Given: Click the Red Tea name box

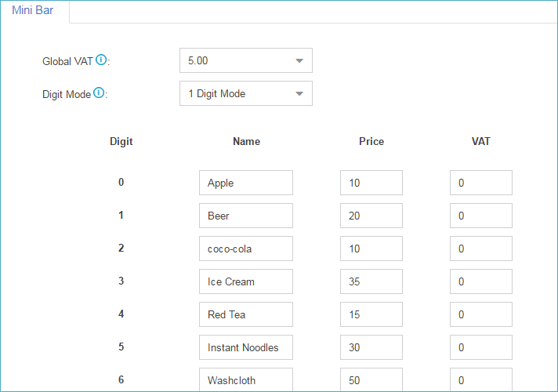Looking at the screenshot, I should pos(245,314).
